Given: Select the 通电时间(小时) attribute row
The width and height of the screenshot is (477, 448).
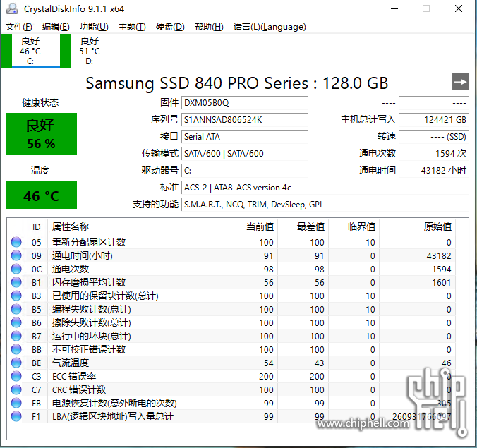Looking at the screenshot, I should pyautogui.click(x=231, y=255).
